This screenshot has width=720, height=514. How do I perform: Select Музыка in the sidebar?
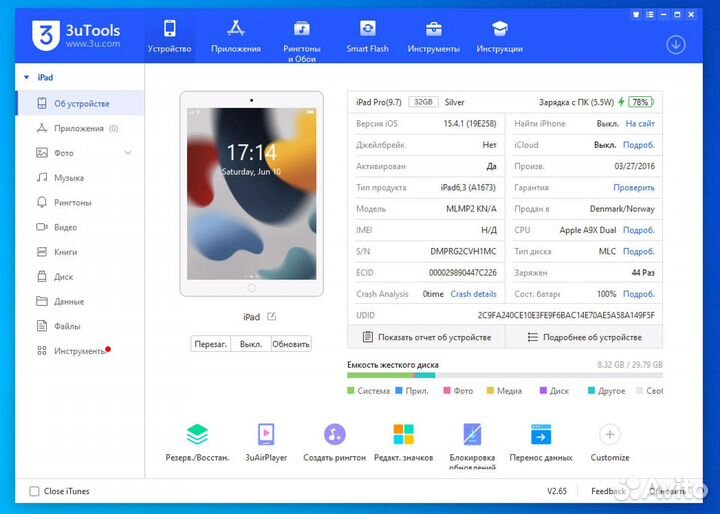68,178
